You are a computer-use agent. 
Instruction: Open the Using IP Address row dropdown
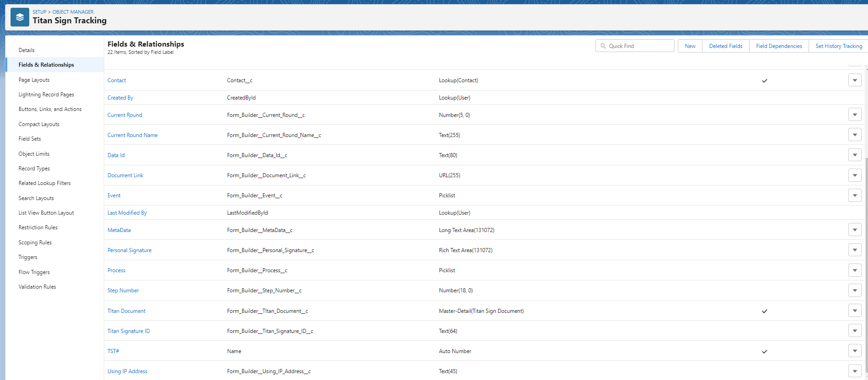(855, 371)
